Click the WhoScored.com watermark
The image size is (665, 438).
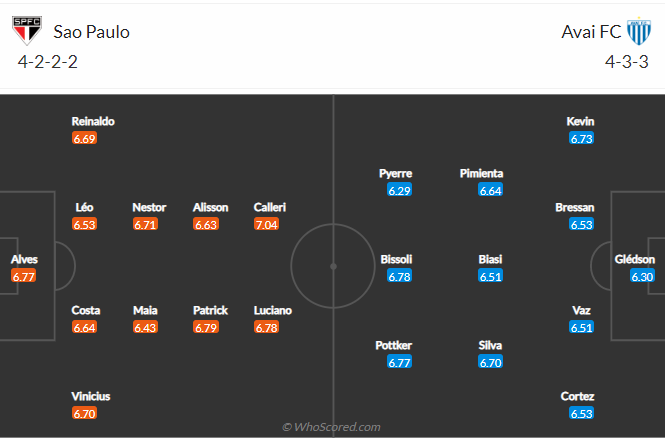point(331,427)
